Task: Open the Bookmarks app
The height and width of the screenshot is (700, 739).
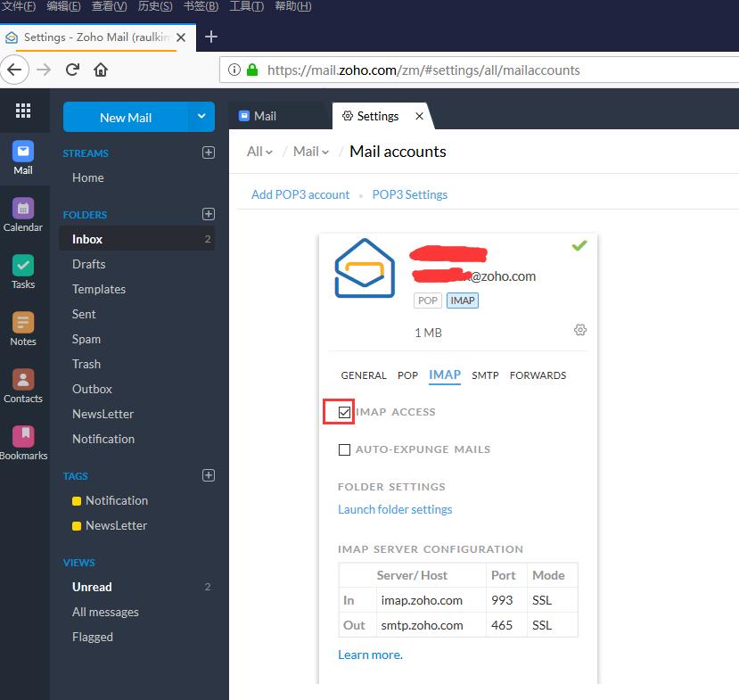Action: coord(22,443)
